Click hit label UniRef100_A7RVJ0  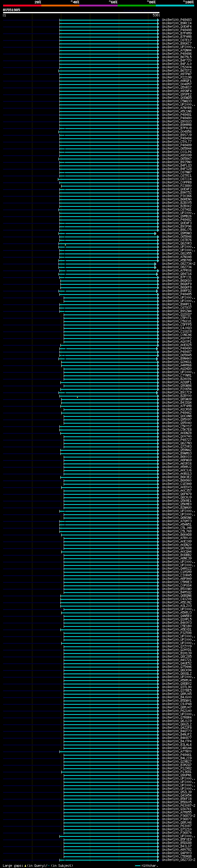(x=177, y=538)
